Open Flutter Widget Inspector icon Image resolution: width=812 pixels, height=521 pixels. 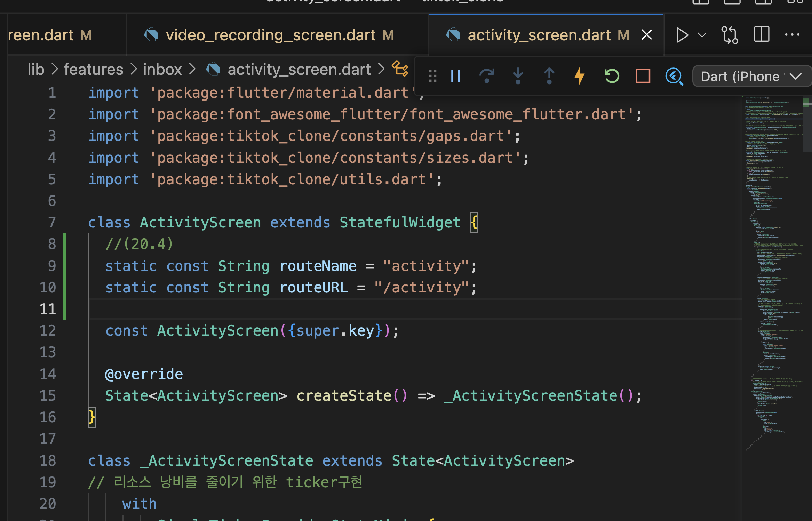(x=674, y=76)
